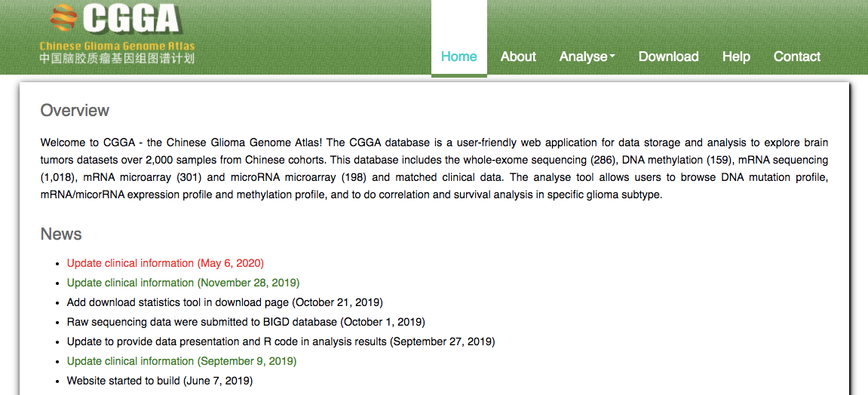Click the 'Website started to build' news item
This screenshot has width=868, height=395.
point(160,381)
